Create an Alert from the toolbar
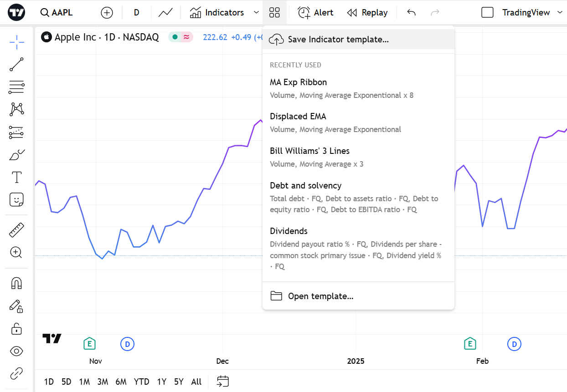567x392 pixels. point(315,12)
